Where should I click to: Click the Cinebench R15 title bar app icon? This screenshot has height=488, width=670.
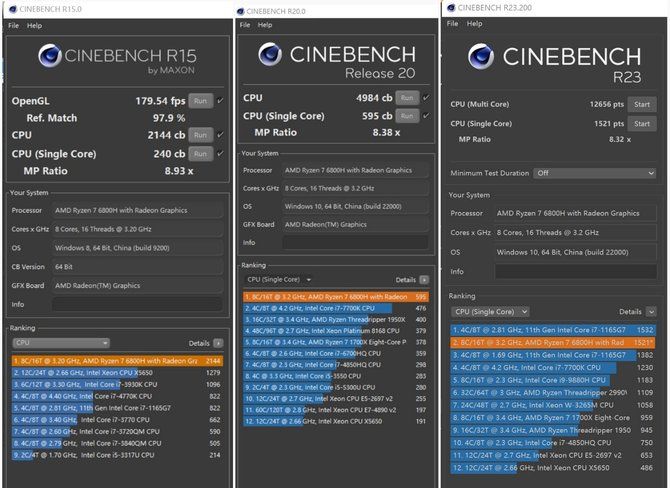click(x=13, y=9)
